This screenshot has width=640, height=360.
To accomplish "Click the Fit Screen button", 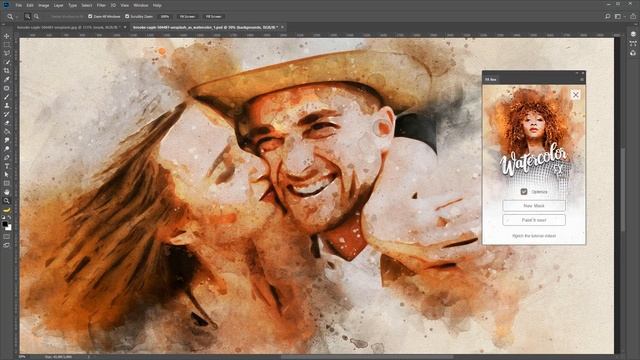I will tap(187, 16).
